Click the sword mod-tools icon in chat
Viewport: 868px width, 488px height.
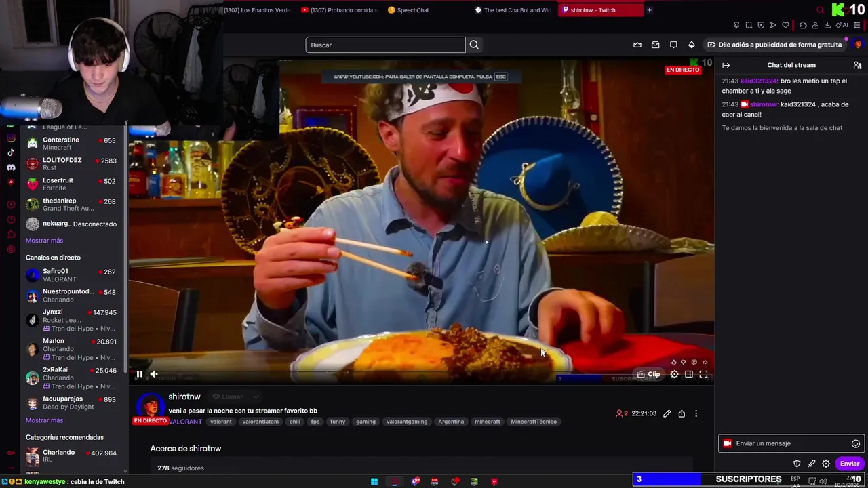812,464
